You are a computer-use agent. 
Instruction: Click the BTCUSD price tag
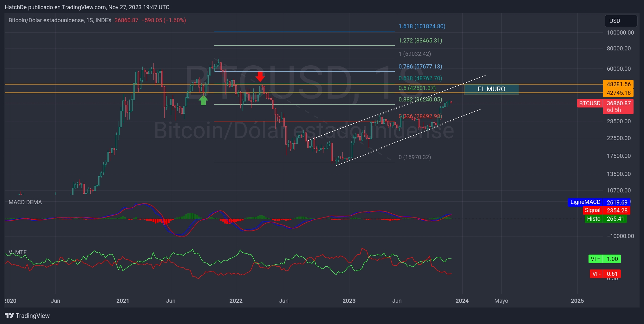pyautogui.click(x=589, y=103)
